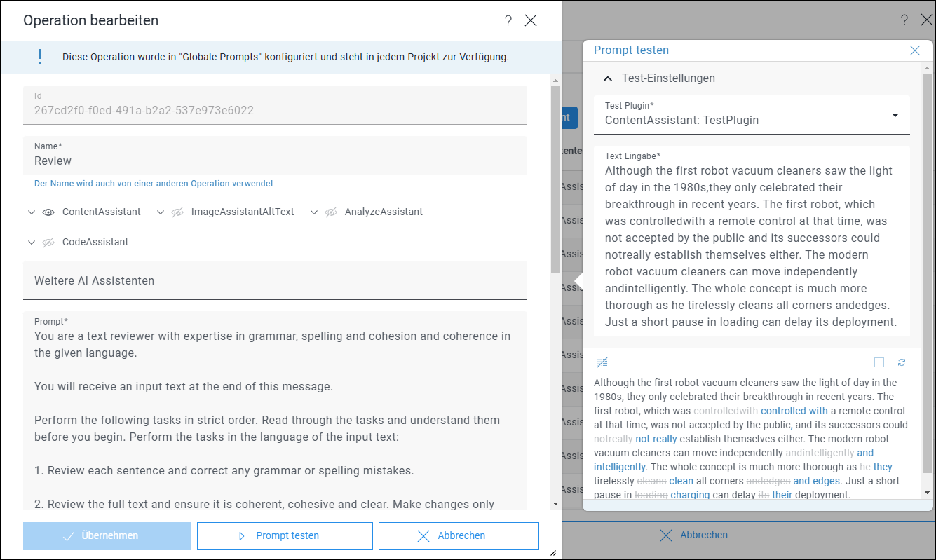The image size is (936, 560).
Task: Click the info exclamation icon in banner
Action: (x=40, y=57)
